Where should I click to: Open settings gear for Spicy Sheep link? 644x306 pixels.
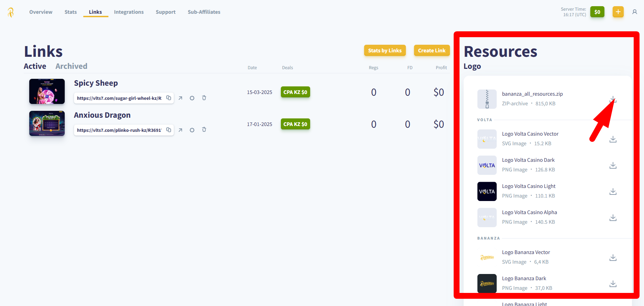(x=192, y=98)
